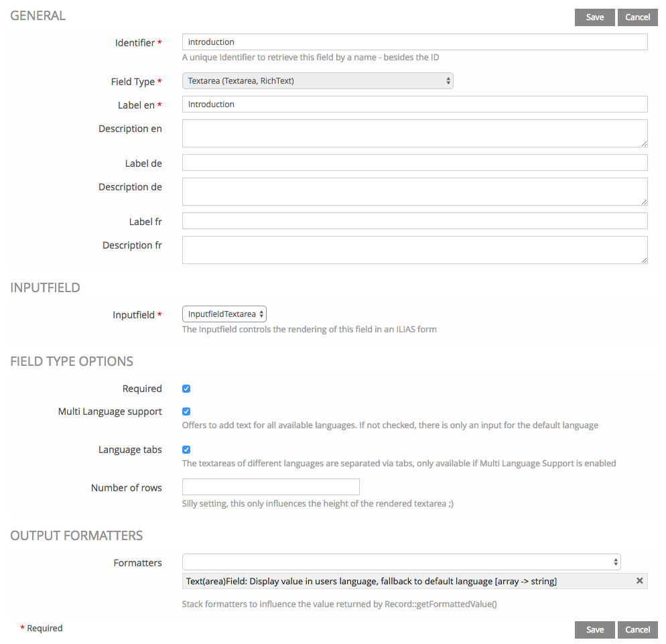
Task: Disable Multi Language support checkbox
Action: (186, 411)
